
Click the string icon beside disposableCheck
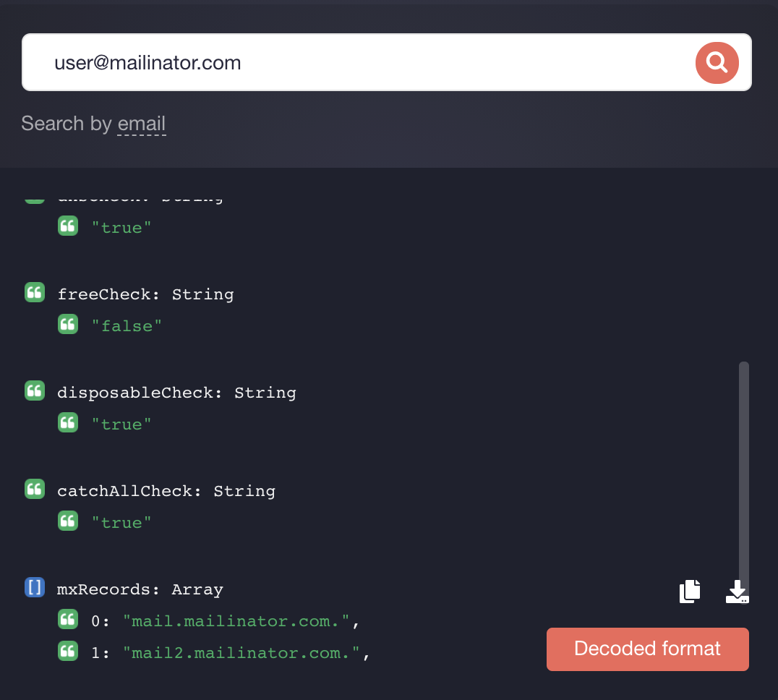point(35,390)
